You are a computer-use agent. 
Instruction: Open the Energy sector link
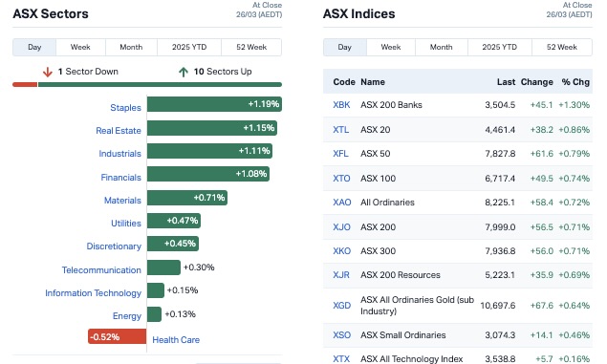(127, 316)
